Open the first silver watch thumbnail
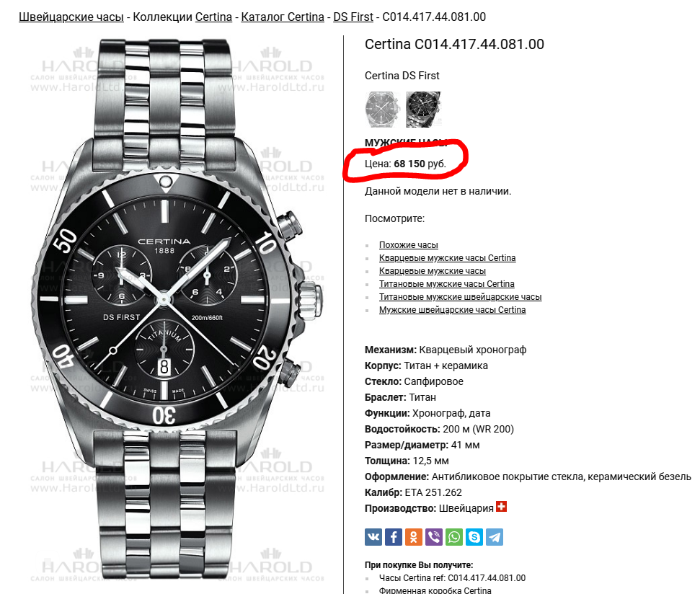Image resolution: width=700 pixels, height=594 pixels. [x=383, y=110]
